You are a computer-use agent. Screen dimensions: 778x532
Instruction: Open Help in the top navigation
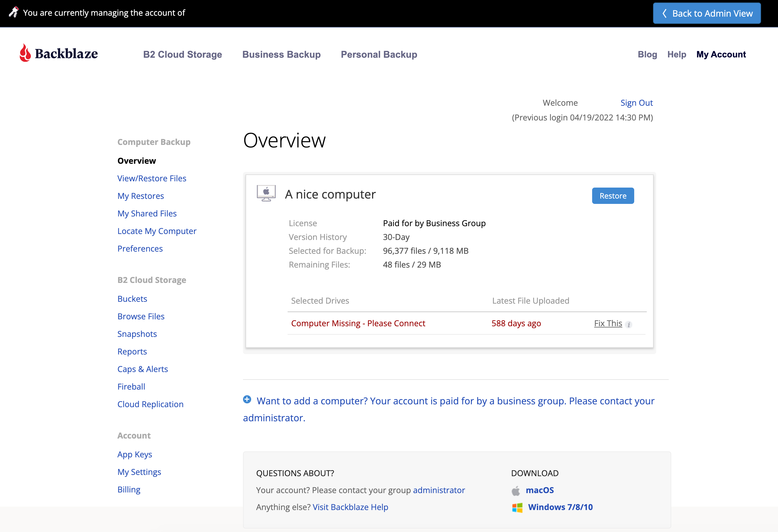click(677, 54)
